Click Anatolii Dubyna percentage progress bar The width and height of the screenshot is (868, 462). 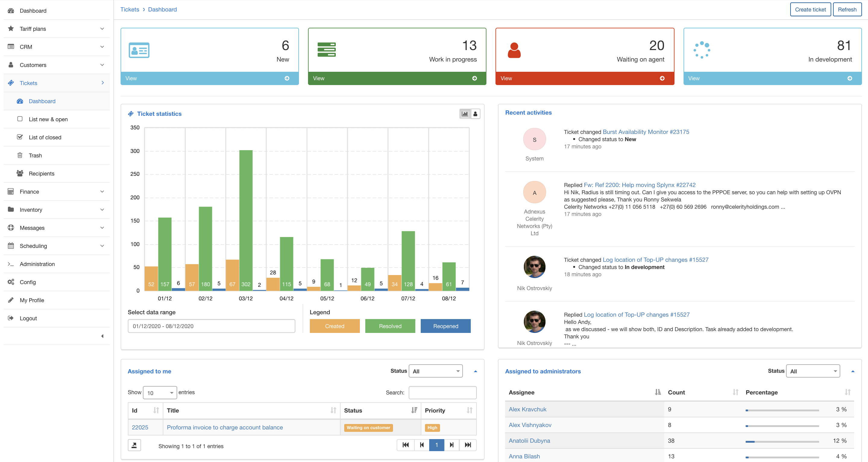pos(782,441)
